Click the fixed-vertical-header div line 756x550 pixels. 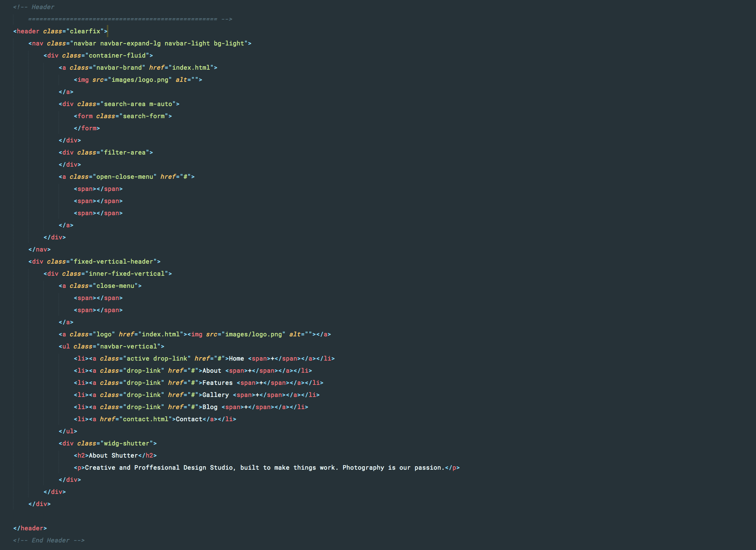click(94, 261)
